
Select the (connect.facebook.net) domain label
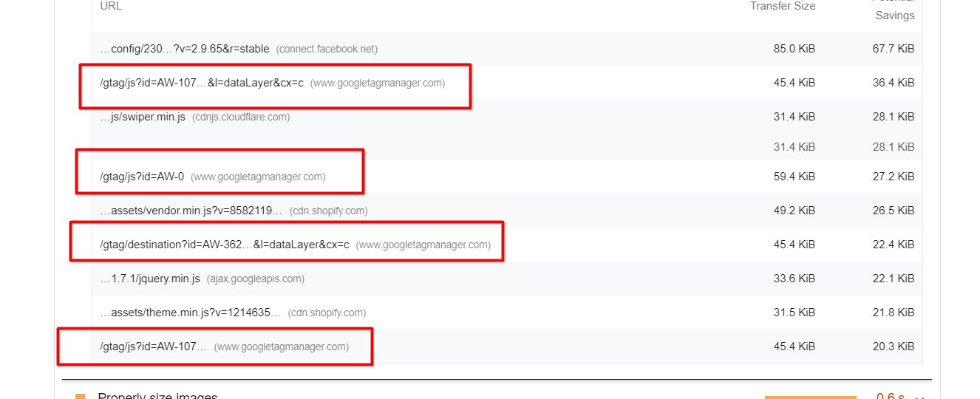click(327, 49)
